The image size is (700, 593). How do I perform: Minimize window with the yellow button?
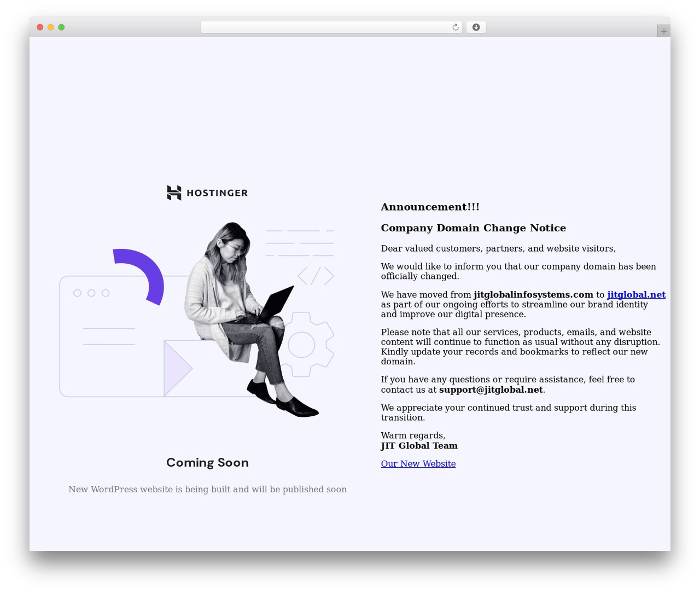pyautogui.click(x=50, y=27)
